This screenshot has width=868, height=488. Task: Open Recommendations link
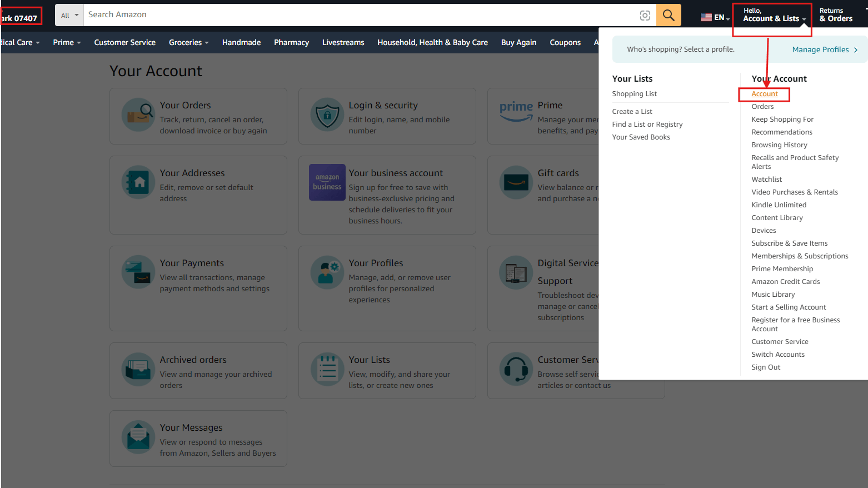point(782,132)
